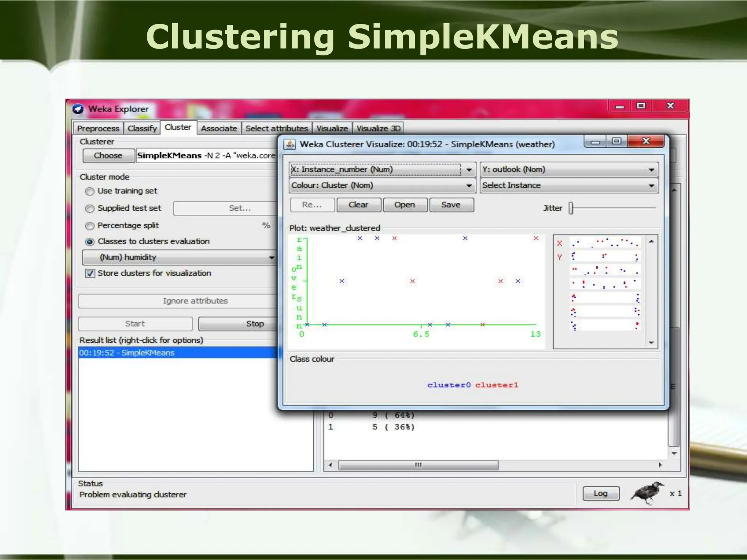Click the second attribute strip next to the Y label
The width and height of the screenshot is (747, 560).
click(605, 257)
